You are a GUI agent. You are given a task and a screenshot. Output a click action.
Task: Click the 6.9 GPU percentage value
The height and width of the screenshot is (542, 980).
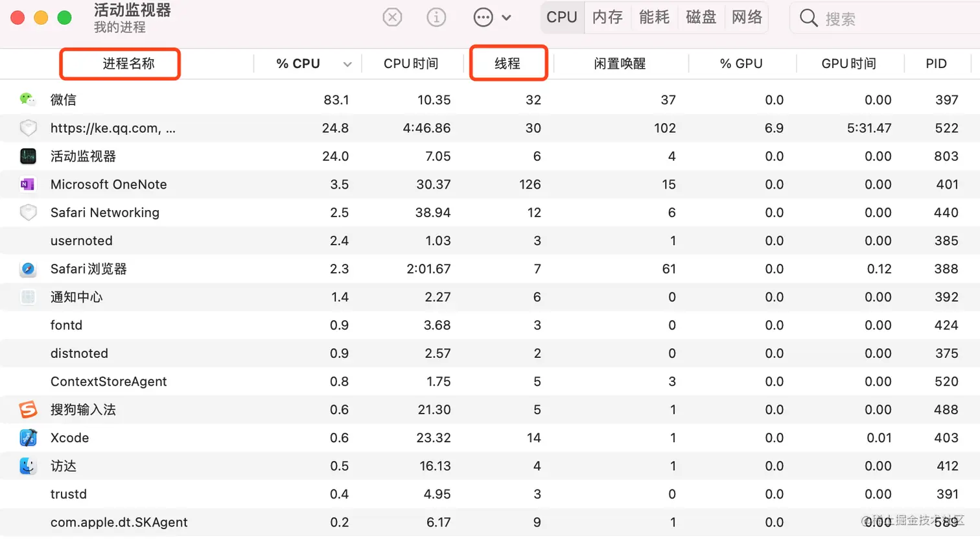pos(774,128)
